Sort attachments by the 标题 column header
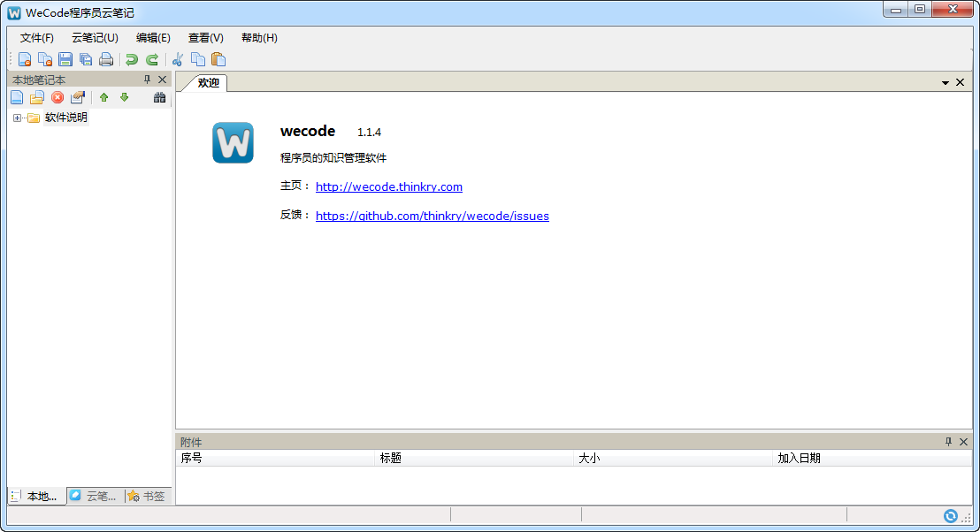Viewport: 980px width, 532px height. (474, 459)
